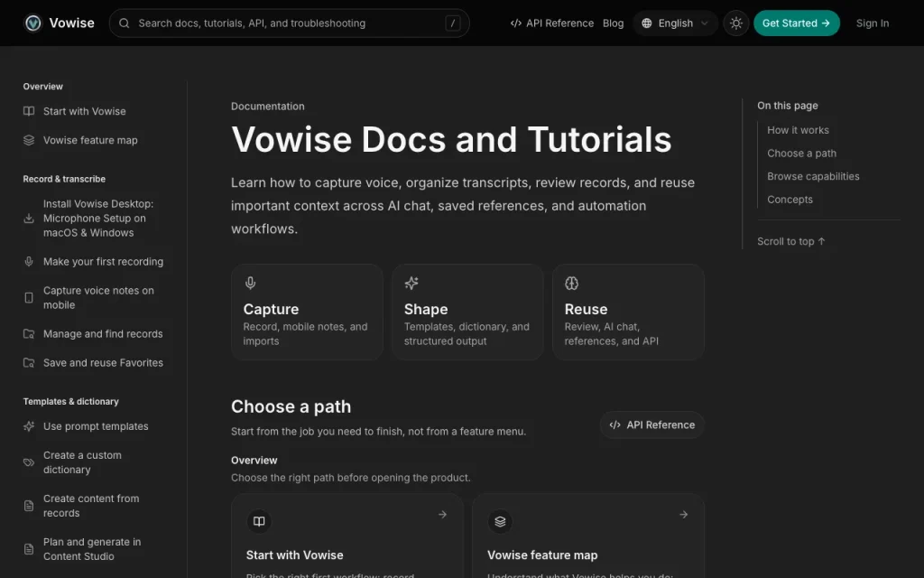Open Manage and find records sidebar link
Image resolution: width=924 pixels, height=578 pixels.
coord(103,334)
